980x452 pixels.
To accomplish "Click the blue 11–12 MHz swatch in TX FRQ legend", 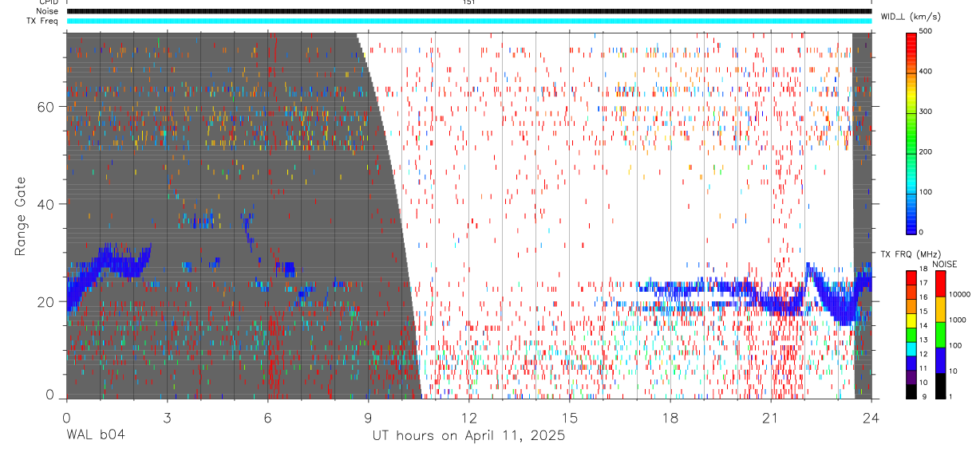I will 911,363.
